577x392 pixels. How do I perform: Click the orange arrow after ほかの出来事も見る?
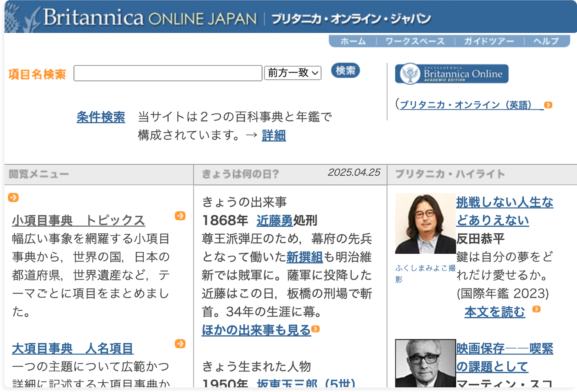click(316, 329)
